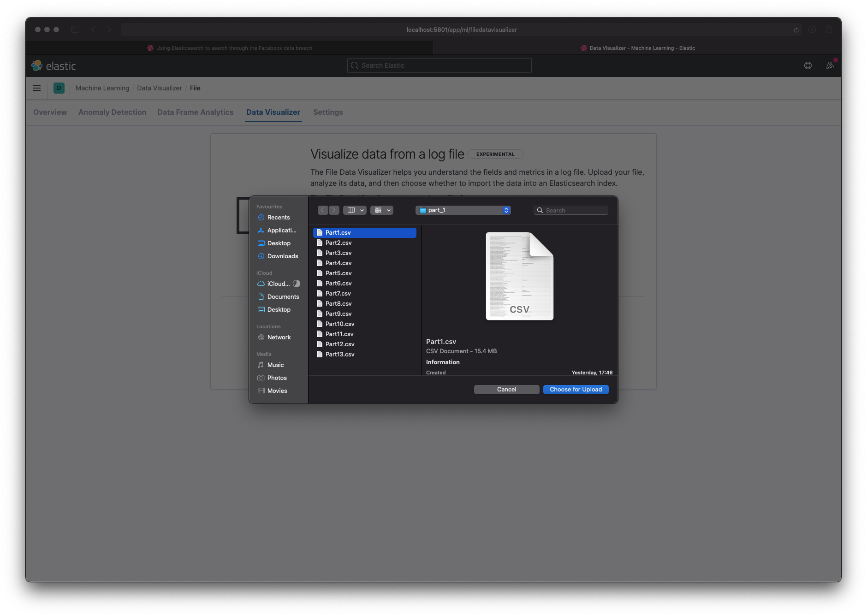Click the file dialog back arrow
Screen dimensions: 867x616
(323, 210)
